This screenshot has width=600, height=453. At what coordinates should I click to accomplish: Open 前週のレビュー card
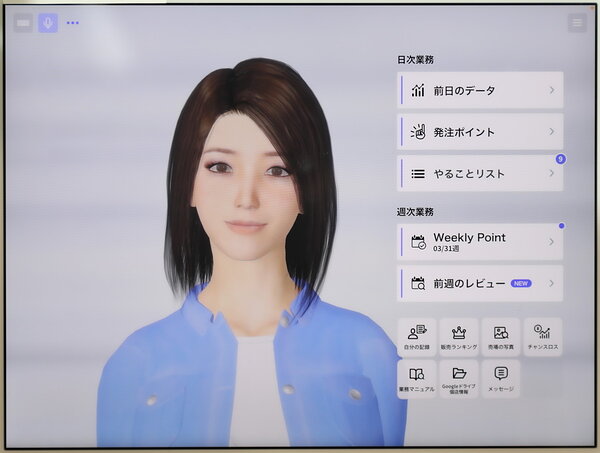tap(480, 283)
